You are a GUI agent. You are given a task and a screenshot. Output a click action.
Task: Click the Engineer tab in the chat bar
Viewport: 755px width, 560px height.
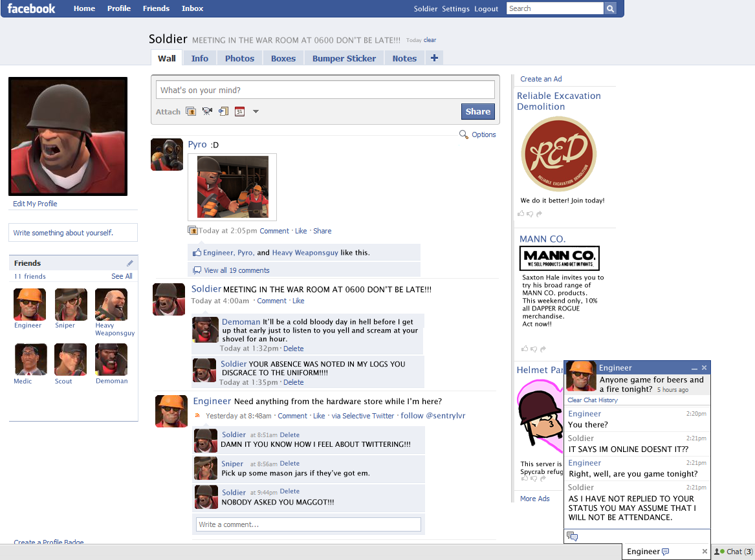[647, 552]
